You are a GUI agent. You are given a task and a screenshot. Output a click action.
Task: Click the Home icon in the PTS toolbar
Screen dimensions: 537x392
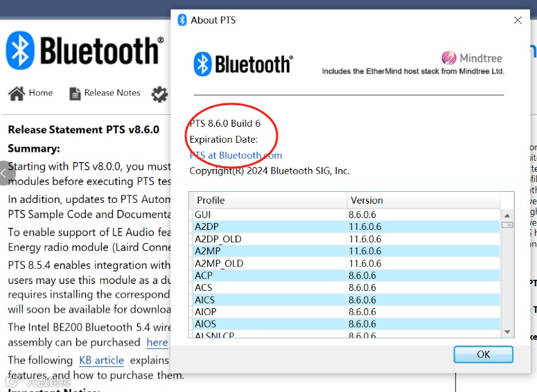pos(17,93)
